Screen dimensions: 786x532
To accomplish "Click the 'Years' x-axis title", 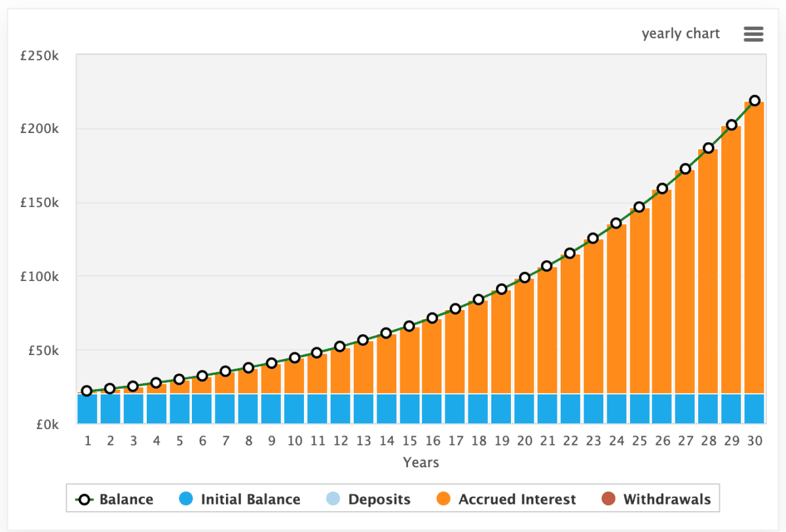I will [421, 463].
